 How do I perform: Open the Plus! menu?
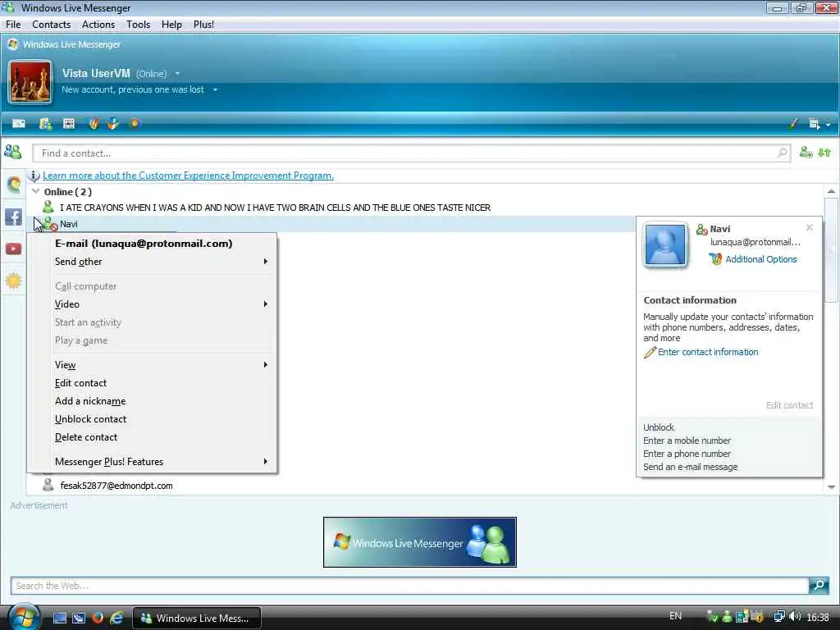[203, 25]
